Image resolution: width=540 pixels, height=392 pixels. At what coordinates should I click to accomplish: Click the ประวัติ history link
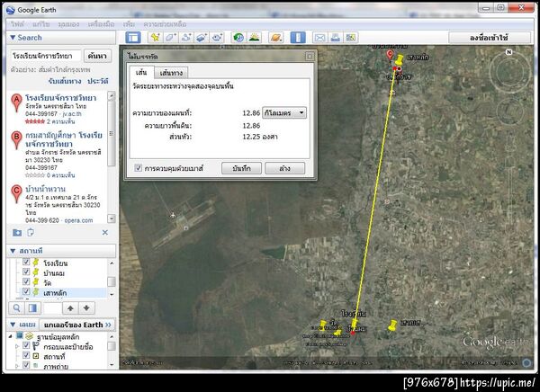tap(98, 81)
